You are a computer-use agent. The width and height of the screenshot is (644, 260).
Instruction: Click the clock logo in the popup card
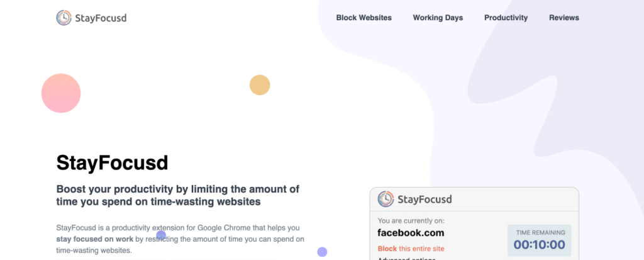(386, 199)
